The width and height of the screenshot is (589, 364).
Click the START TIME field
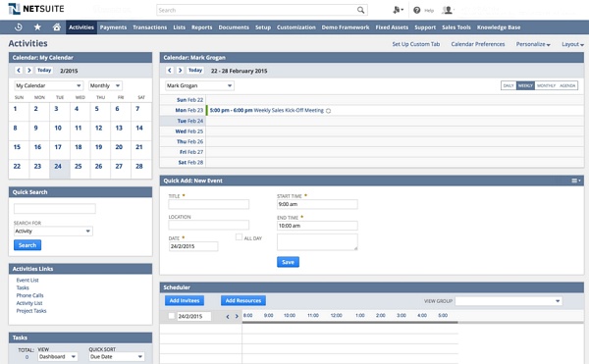pyautogui.click(x=317, y=204)
